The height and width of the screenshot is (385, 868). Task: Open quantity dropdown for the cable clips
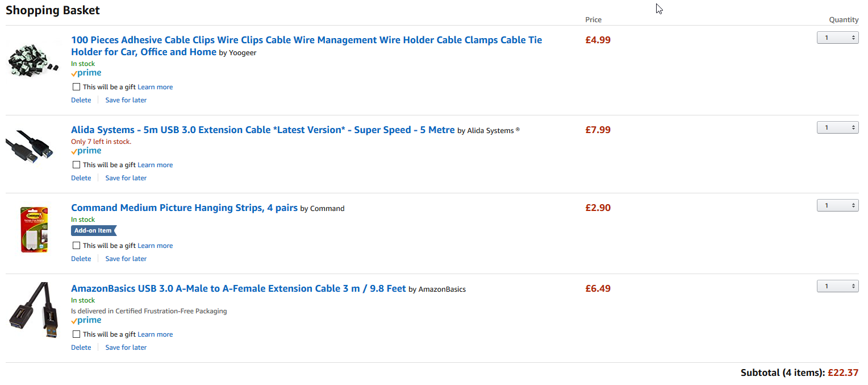click(837, 38)
